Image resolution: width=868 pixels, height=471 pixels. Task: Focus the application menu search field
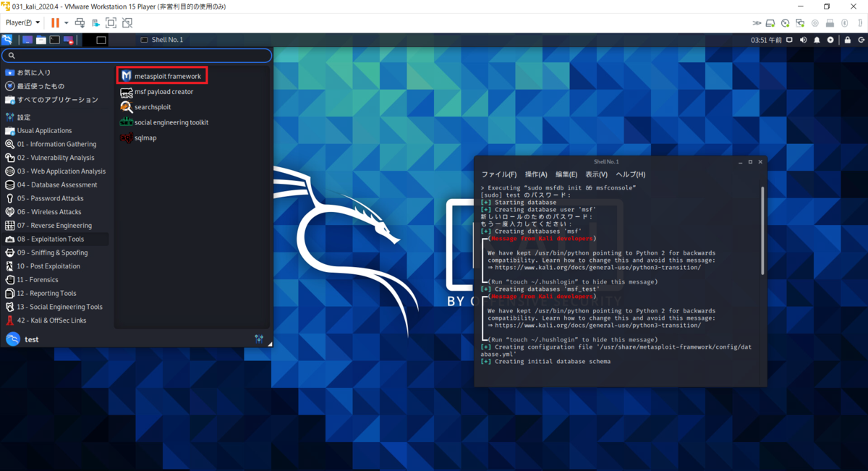137,55
